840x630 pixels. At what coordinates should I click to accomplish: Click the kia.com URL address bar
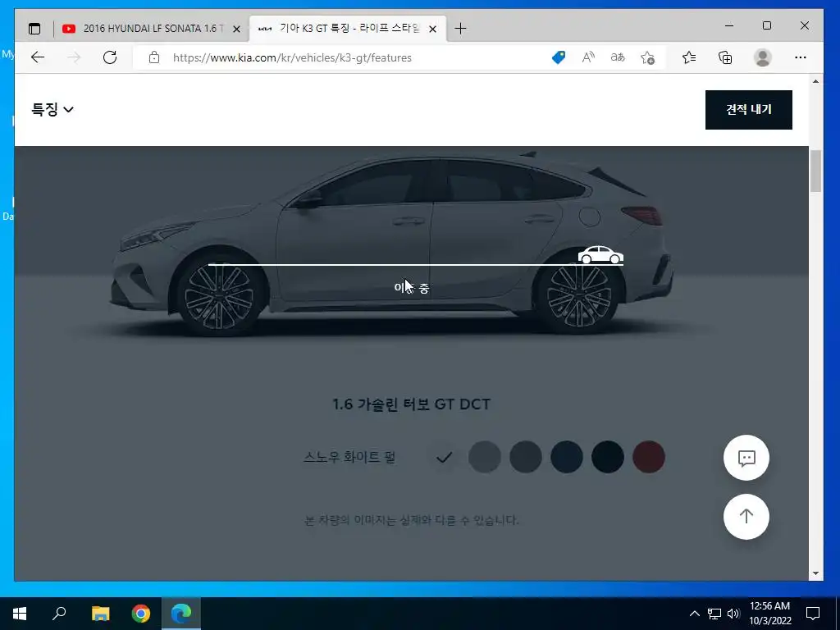(292, 57)
